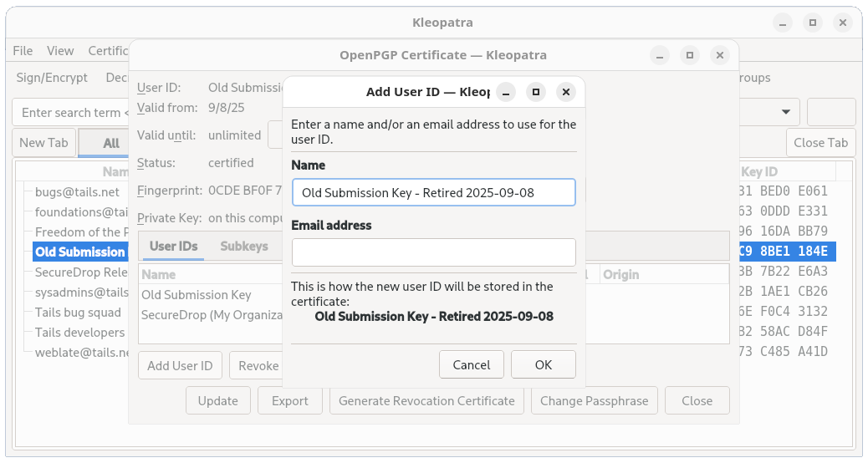Viewport: 868px width, 463px height.
Task: Open the filter dropdown arrow
Action: click(x=785, y=112)
